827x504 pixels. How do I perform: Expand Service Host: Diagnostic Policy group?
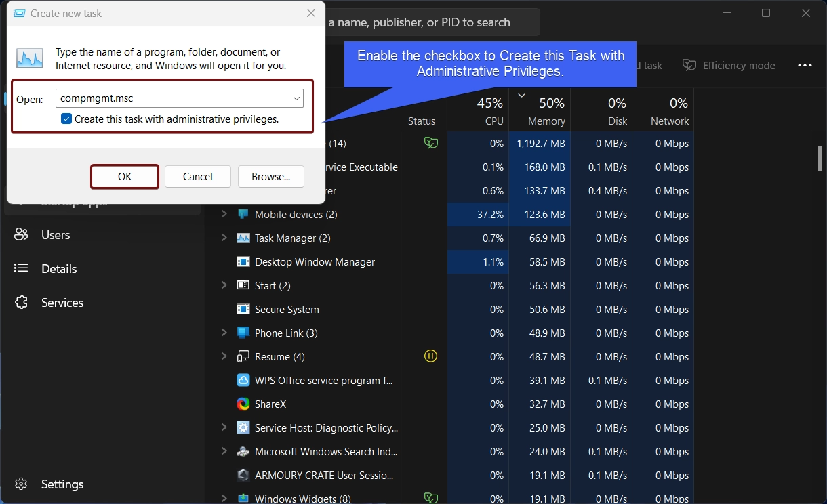(224, 427)
